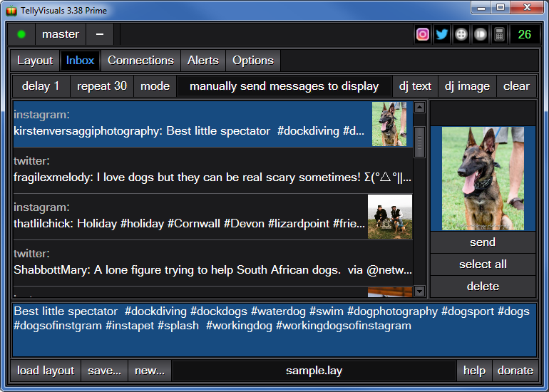This screenshot has width=549, height=392.
Task: Click the minus button beside master
Action: pos(100,34)
